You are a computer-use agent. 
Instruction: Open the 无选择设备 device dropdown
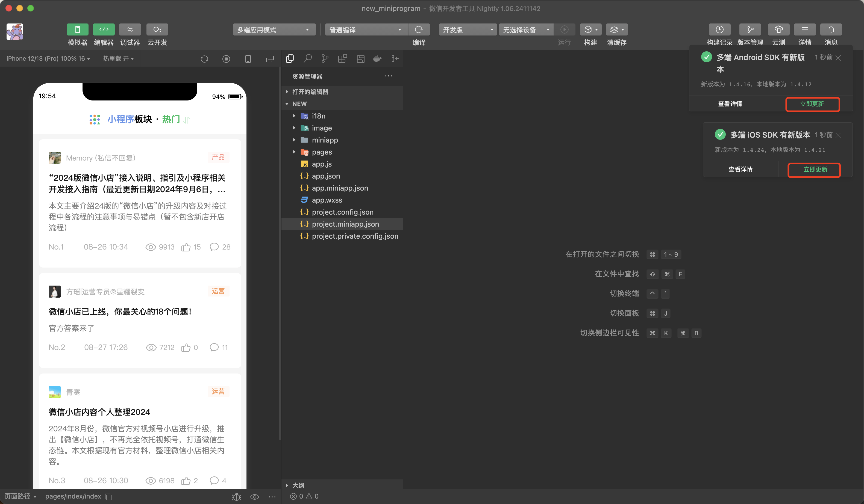526,30
